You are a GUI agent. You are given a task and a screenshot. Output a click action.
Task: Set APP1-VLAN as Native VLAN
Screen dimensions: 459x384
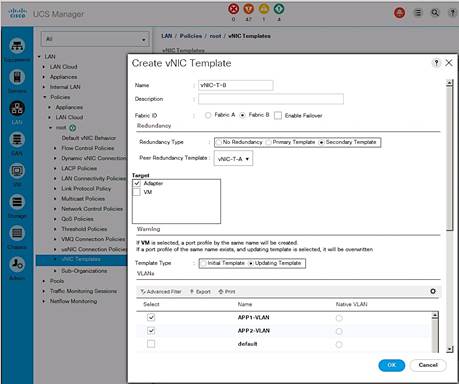[339, 318]
